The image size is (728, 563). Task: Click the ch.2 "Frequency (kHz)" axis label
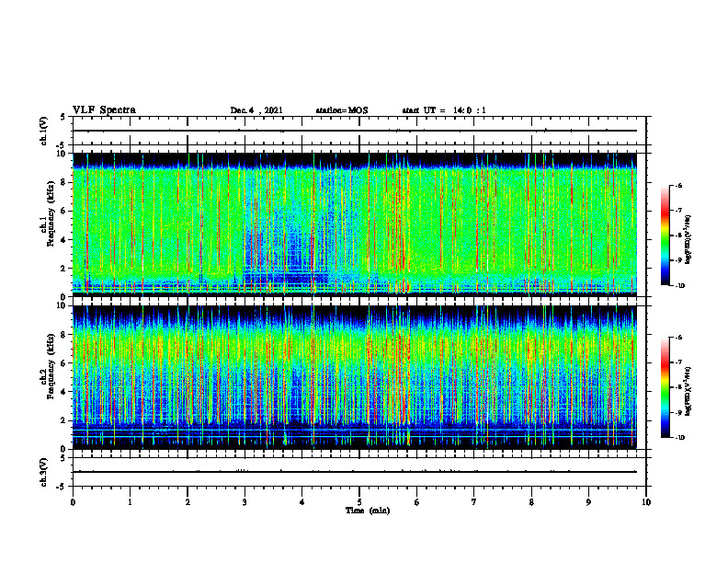pos(51,366)
